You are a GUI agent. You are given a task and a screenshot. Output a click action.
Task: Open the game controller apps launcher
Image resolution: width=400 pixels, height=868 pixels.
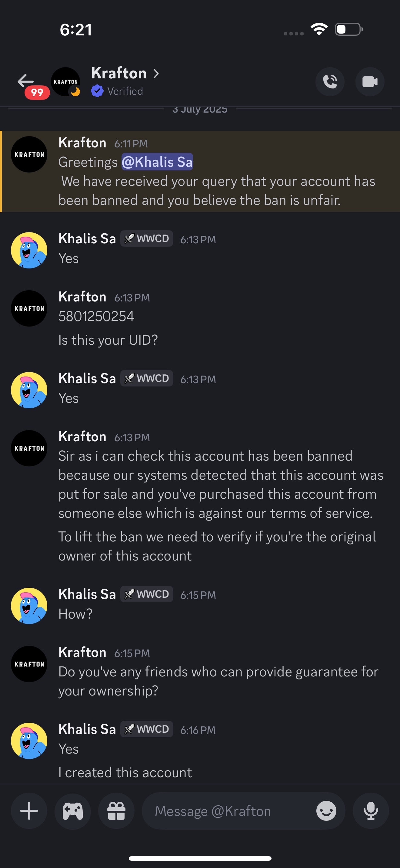[x=72, y=811]
